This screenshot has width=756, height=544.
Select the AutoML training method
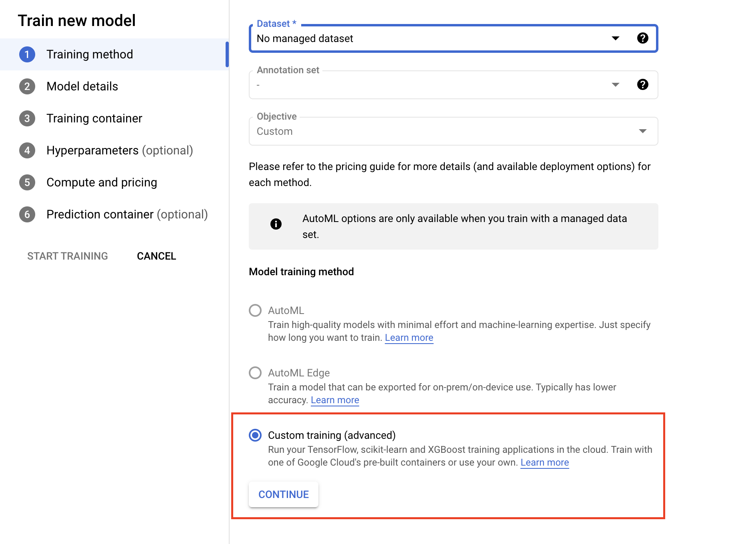255,310
